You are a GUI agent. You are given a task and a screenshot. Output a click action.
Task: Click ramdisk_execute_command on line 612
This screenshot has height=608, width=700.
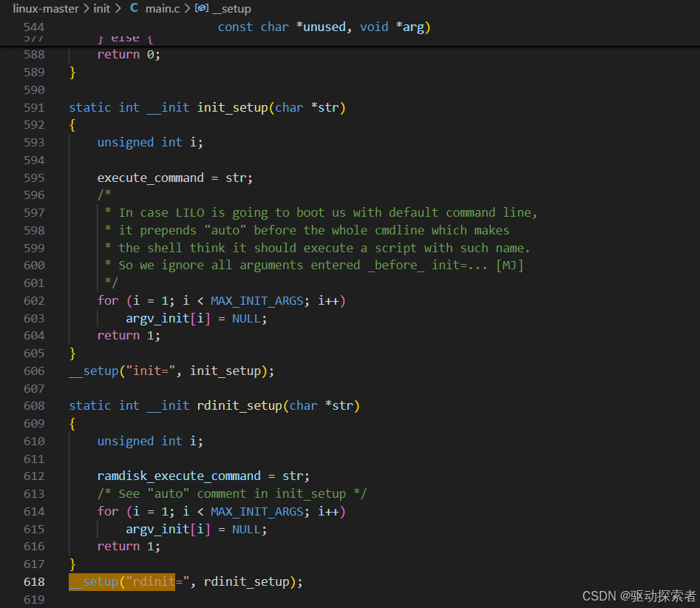click(x=179, y=476)
